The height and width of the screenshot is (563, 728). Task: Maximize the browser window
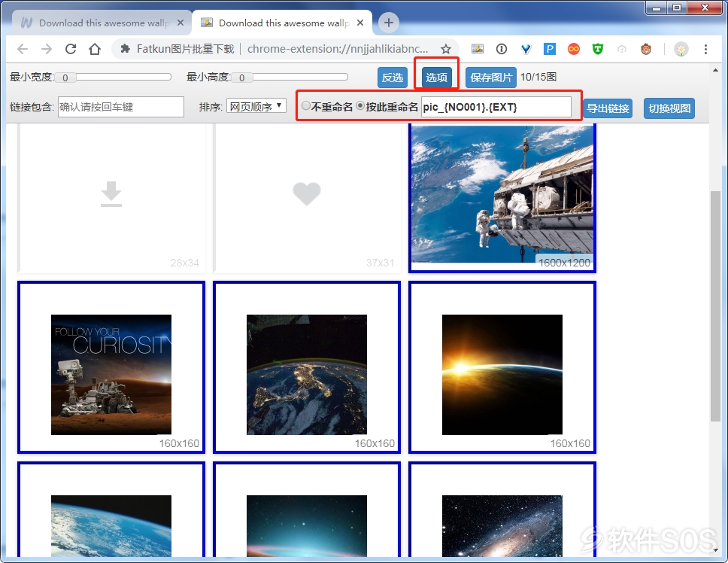tap(677, 8)
